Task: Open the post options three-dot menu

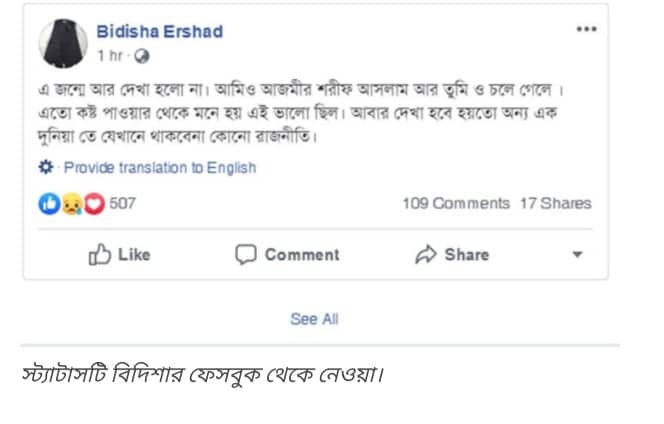Action: (x=586, y=29)
